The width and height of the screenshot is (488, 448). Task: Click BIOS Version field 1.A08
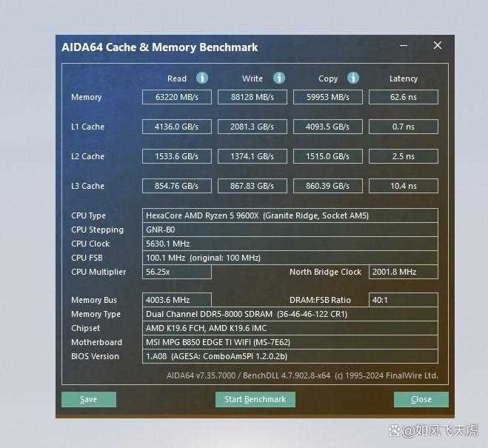tap(290, 356)
